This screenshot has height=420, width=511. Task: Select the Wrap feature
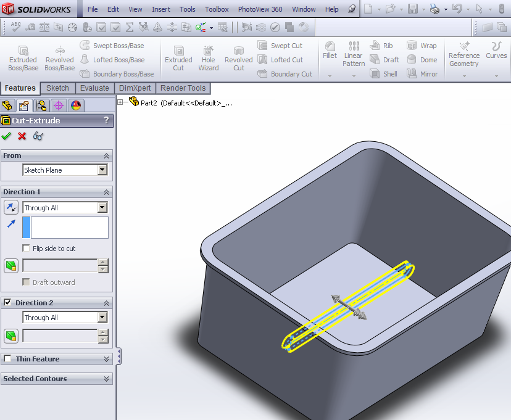[x=422, y=46]
